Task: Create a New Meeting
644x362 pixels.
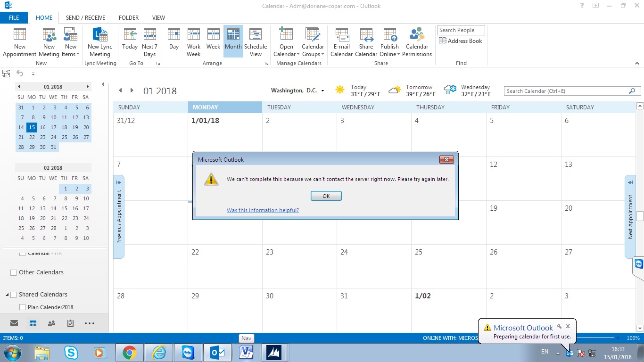Action: click(x=49, y=42)
